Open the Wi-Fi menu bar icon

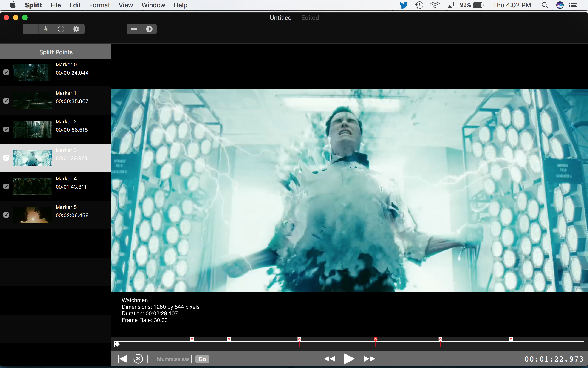[435, 5]
